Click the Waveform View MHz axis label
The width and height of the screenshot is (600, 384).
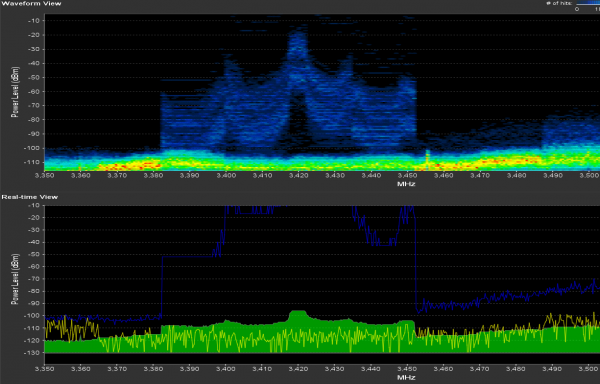pyautogui.click(x=406, y=184)
